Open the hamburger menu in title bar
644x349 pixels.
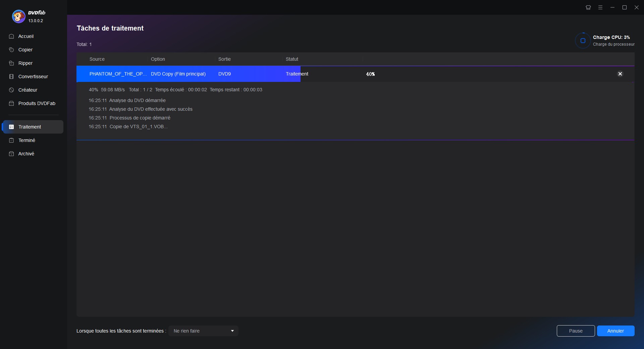tap(600, 7)
